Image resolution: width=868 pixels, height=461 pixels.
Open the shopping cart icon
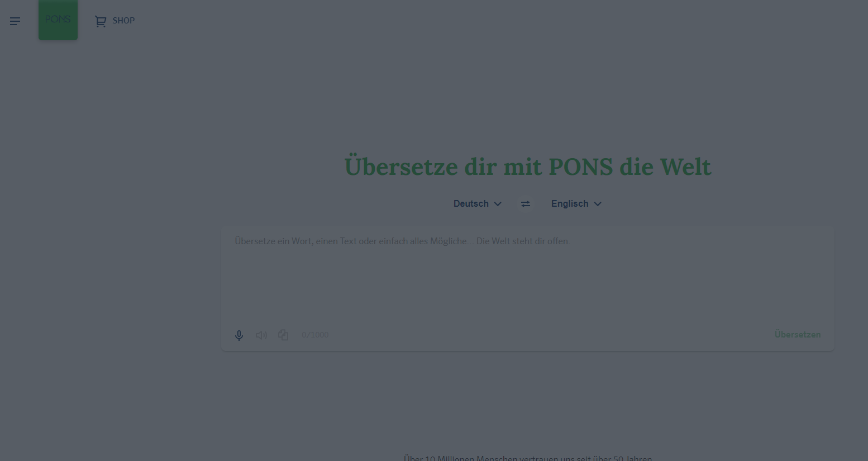click(101, 21)
